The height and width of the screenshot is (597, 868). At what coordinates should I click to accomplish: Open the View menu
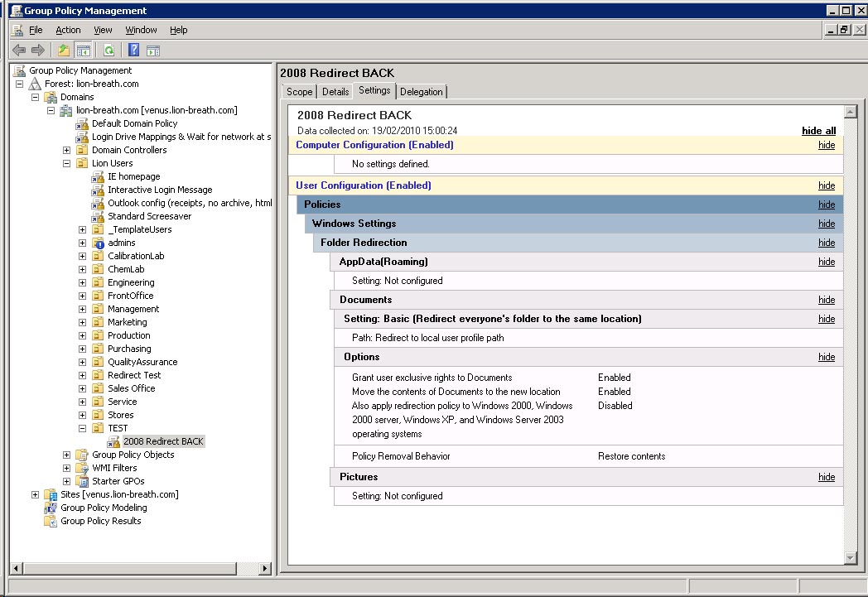(x=103, y=30)
